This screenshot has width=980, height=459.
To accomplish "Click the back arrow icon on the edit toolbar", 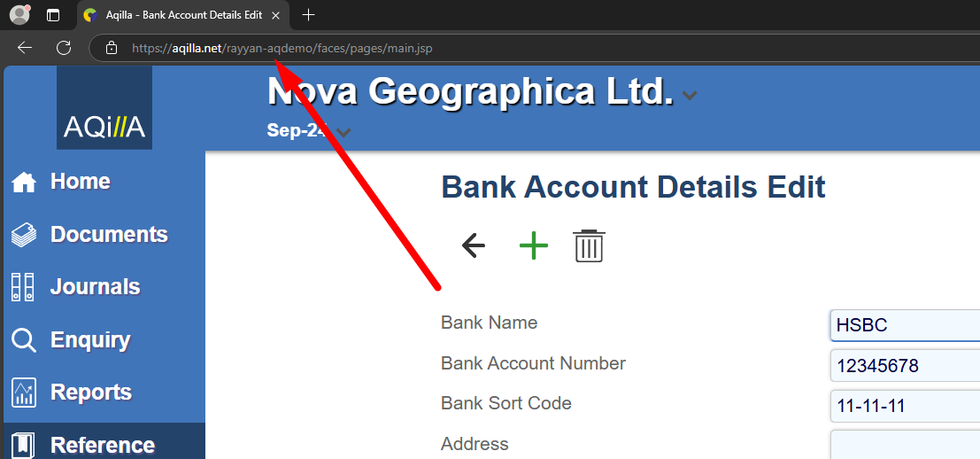I will pyautogui.click(x=474, y=245).
